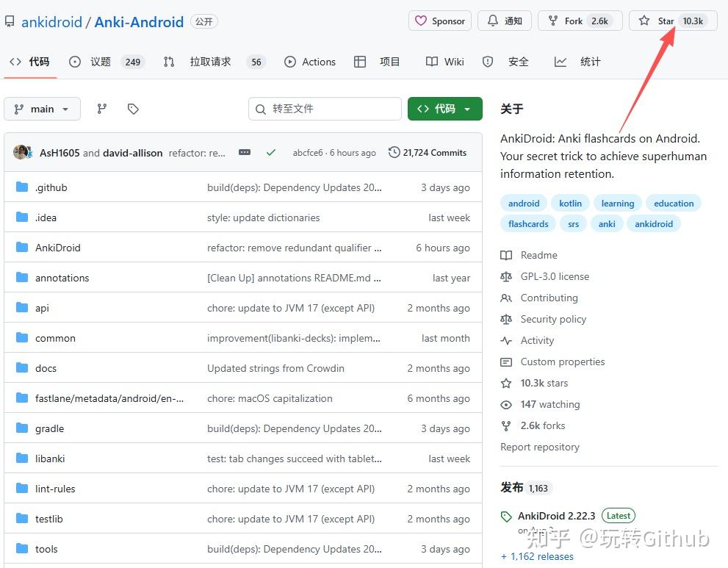Click the android topic tag

point(523,203)
